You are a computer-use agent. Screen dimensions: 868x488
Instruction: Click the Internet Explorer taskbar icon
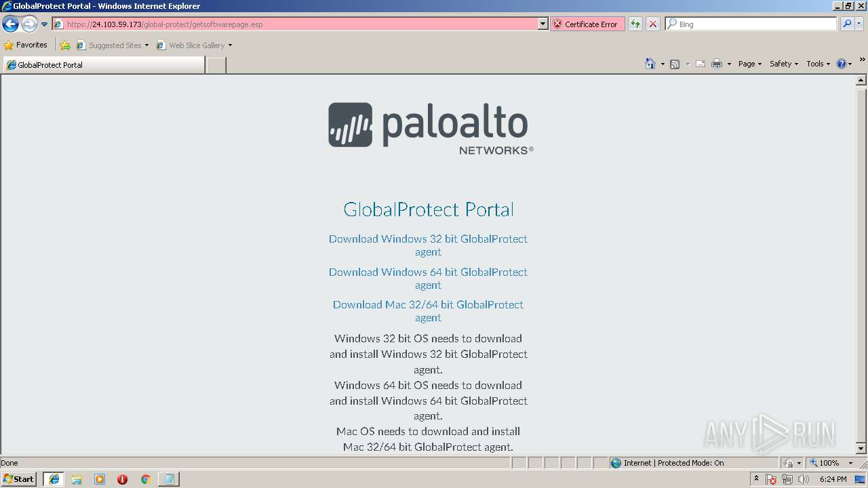(54, 479)
